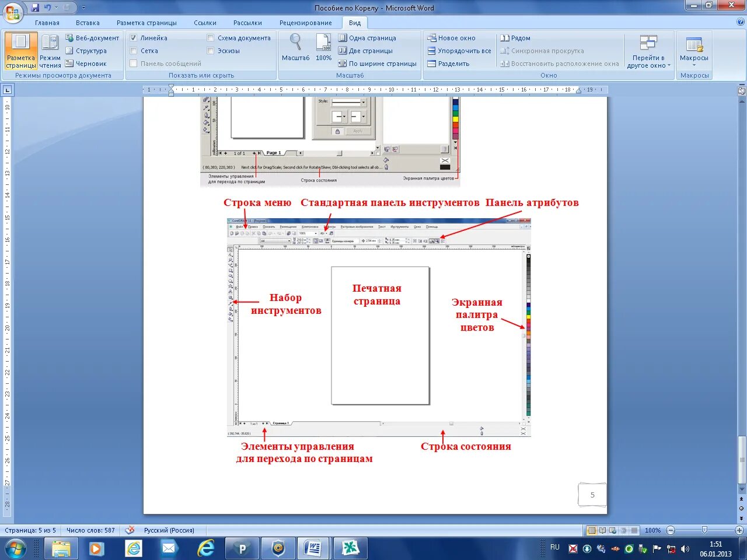Set zoom to 100% in the ribbon
This screenshot has width=747, height=560.
(x=324, y=47)
